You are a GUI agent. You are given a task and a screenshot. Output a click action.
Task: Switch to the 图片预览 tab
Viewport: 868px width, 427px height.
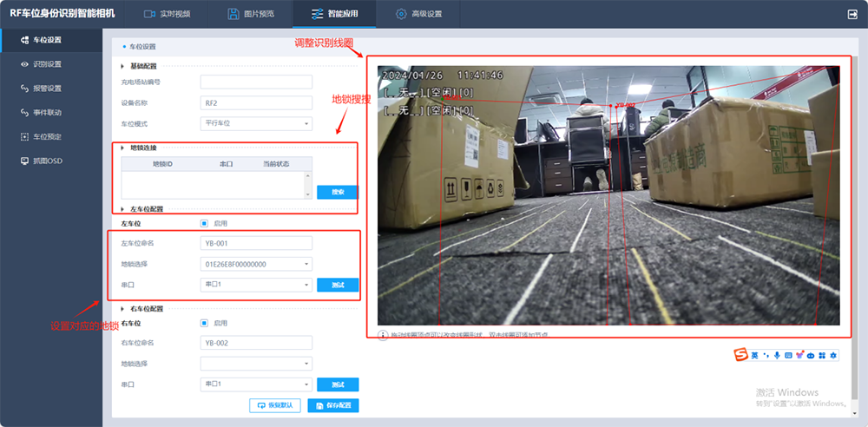[x=251, y=14]
